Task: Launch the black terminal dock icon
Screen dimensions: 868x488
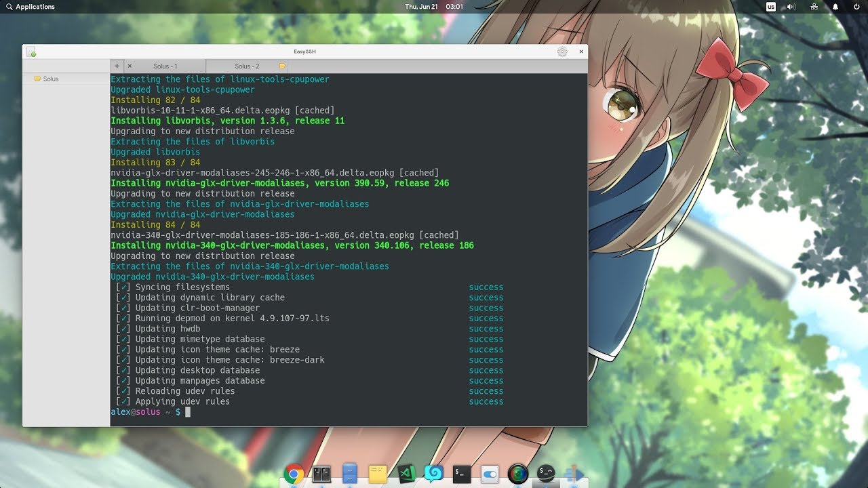Action: pyautogui.click(x=462, y=474)
